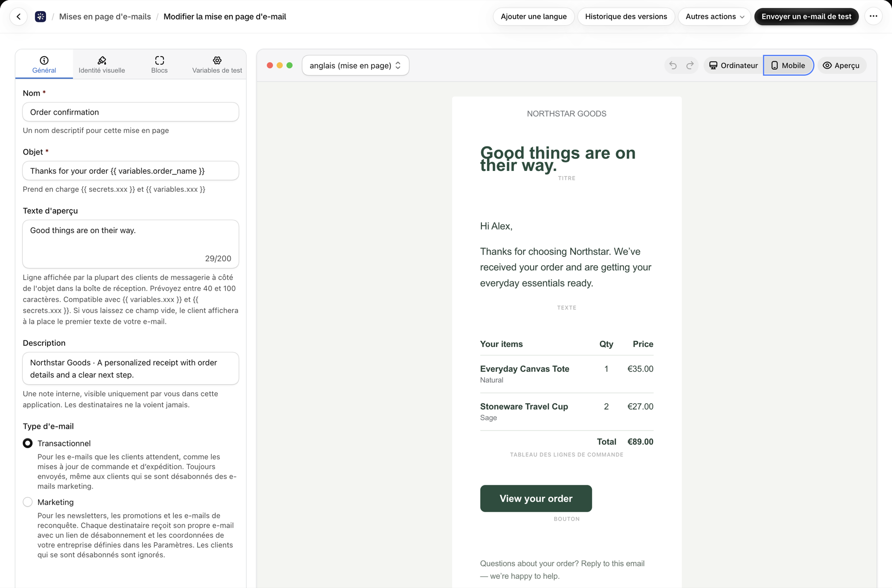Image resolution: width=892 pixels, height=588 pixels.
Task: Click Ajouter une langue button
Action: tap(534, 17)
